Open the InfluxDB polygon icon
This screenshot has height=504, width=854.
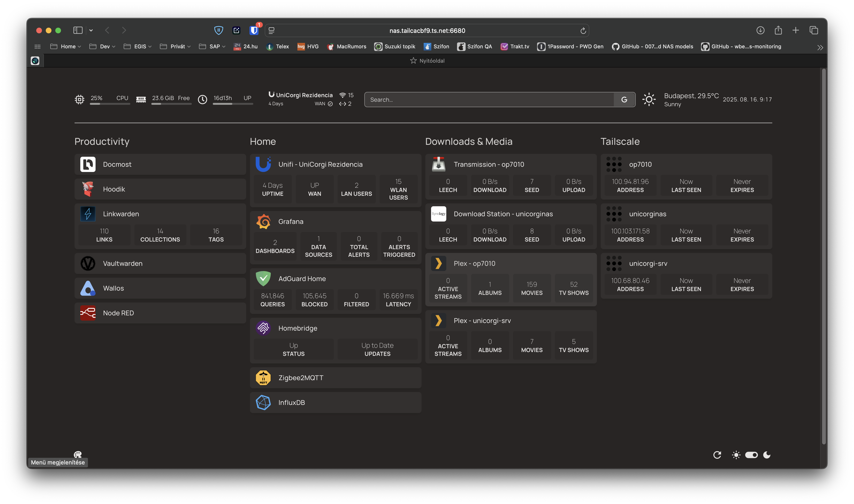pyautogui.click(x=263, y=403)
